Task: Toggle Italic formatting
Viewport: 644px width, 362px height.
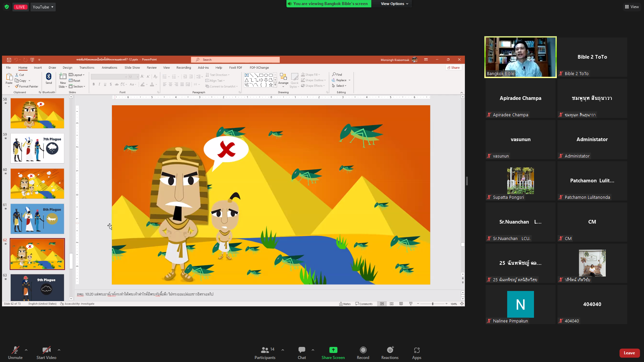Action: [x=99, y=84]
